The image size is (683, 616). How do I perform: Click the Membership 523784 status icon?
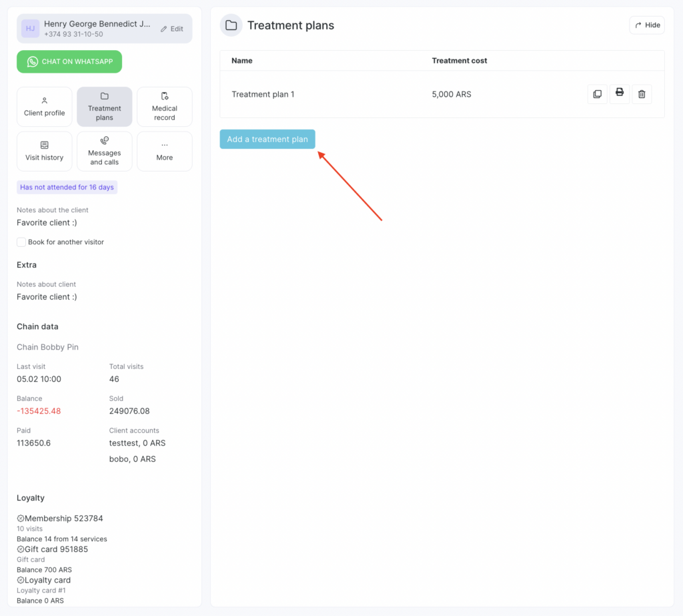click(21, 519)
